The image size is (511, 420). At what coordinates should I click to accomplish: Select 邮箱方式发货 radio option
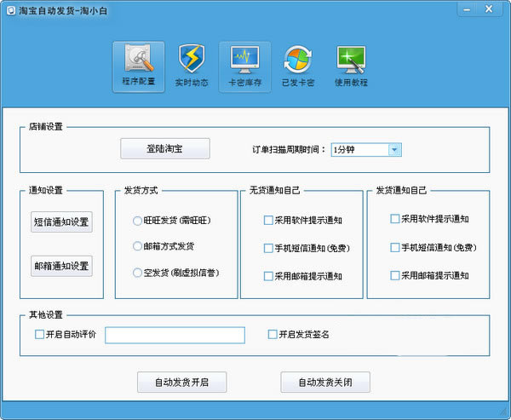137,246
